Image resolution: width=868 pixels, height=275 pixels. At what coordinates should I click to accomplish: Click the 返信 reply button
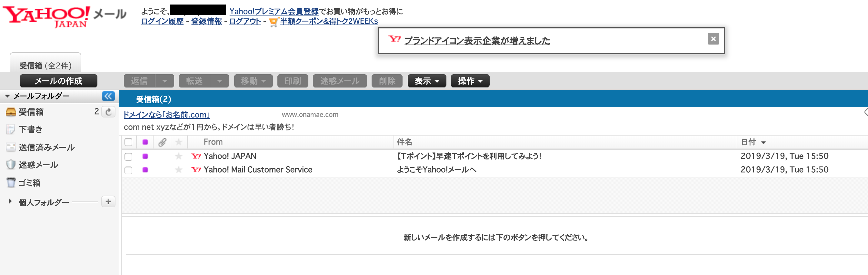tap(139, 81)
